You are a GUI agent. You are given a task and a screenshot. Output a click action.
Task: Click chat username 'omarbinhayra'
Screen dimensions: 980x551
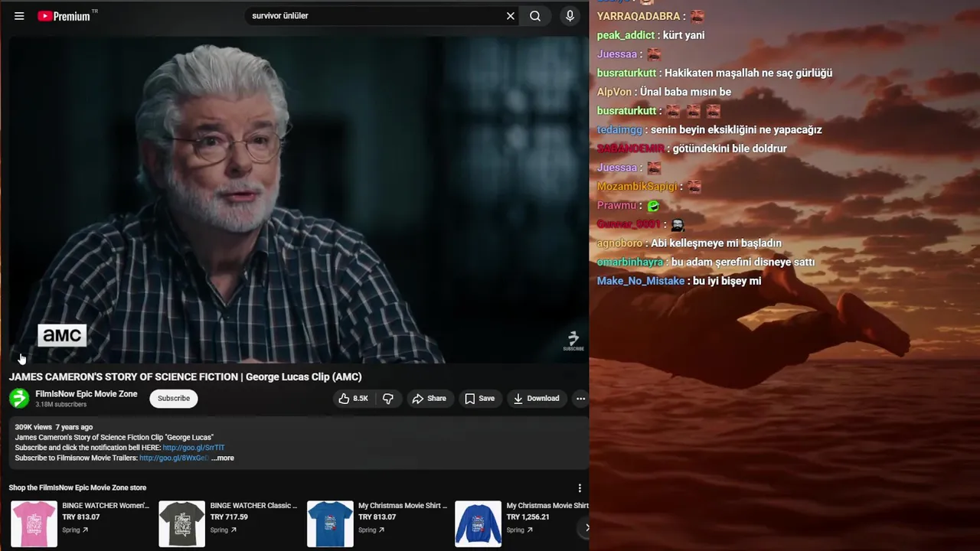coord(630,262)
